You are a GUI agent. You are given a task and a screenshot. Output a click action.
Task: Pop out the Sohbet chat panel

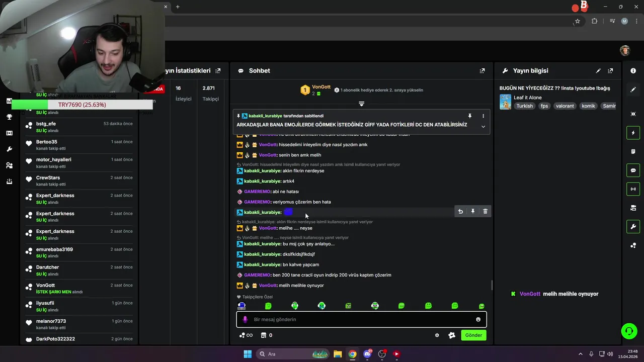coord(482,71)
